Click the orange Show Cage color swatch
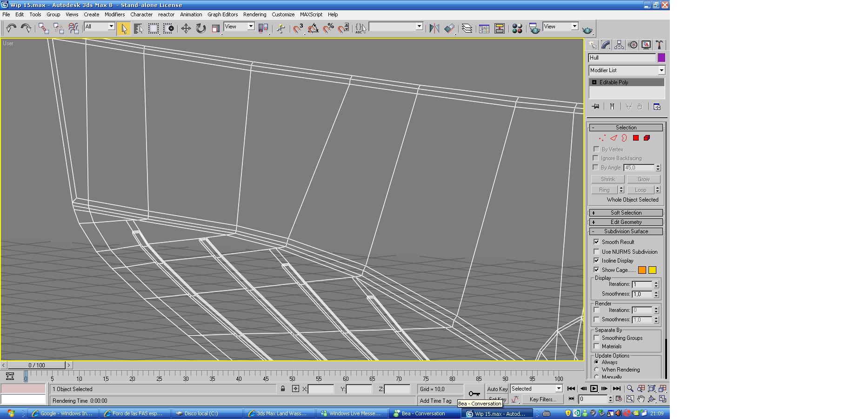 (x=642, y=270)
